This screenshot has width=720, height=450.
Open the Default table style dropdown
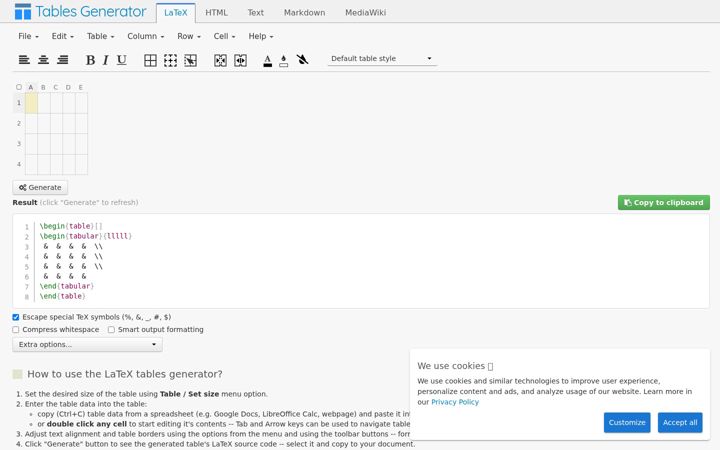[x=382, y=58]
